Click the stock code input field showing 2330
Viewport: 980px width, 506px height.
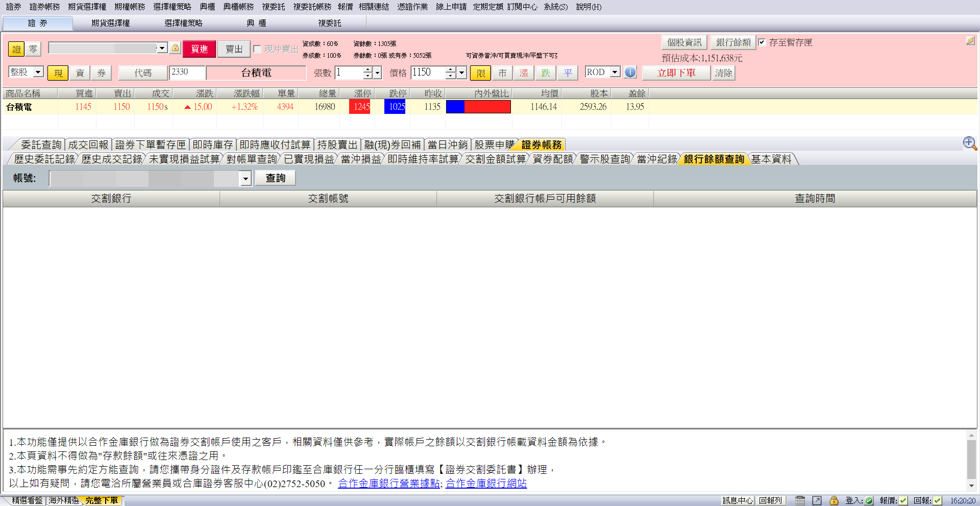(187, 73)
